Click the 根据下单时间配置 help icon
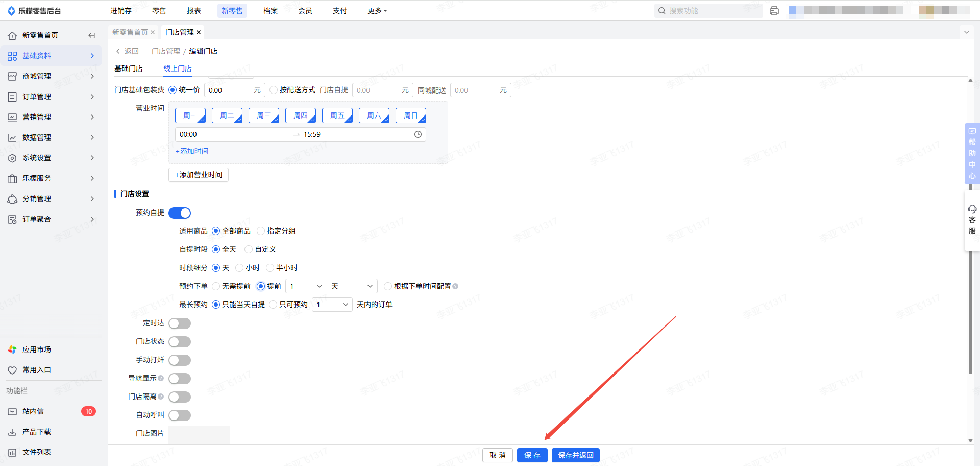Screen dimensions: 980x466 (x=455, y=286)
